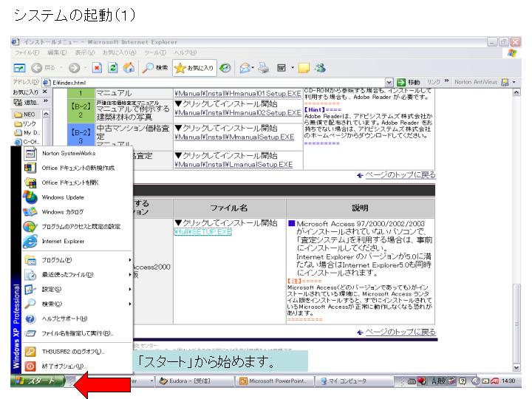Viewport: 532px width, 399px height.
Task: Click the IME A般 language bar indicator
Action: (438, 381)
